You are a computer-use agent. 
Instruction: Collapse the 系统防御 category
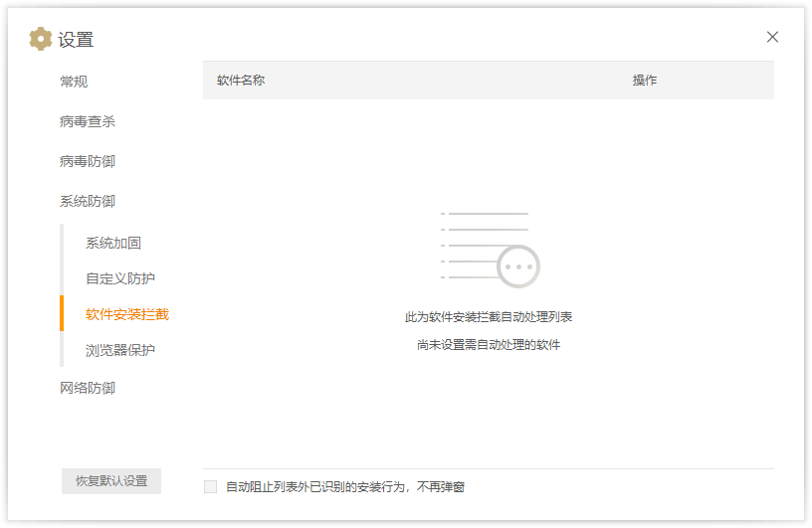88,201
